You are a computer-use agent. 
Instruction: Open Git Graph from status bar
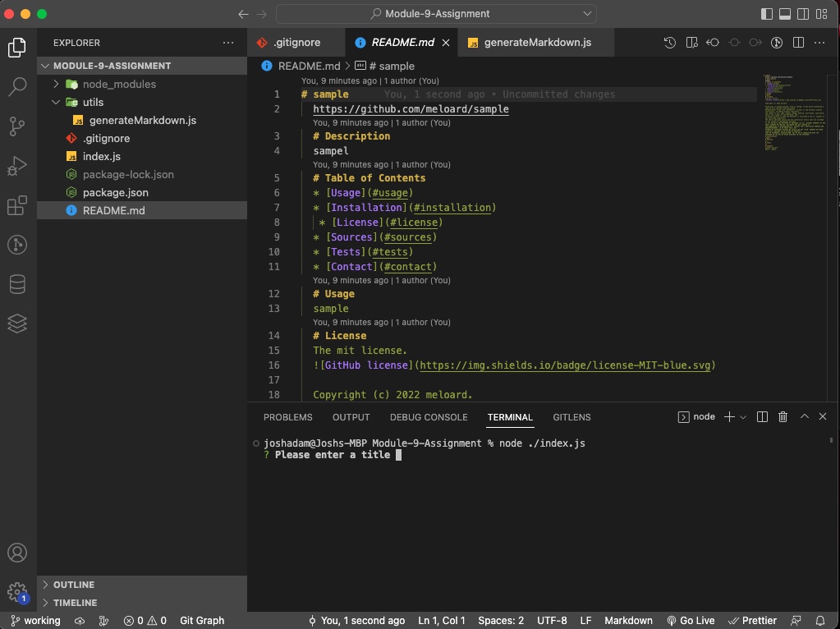coord(202,621)
